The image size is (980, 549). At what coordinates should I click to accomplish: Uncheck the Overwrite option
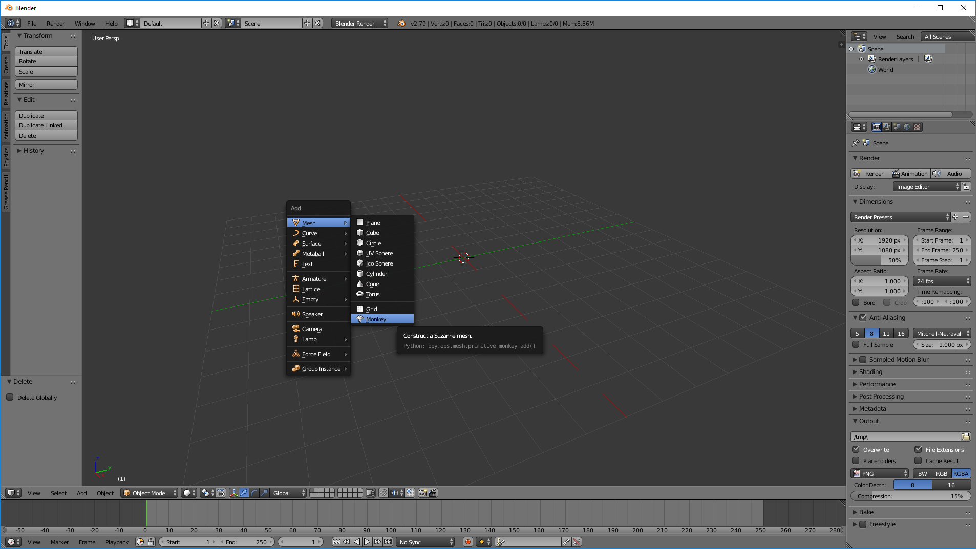(856, 449)
